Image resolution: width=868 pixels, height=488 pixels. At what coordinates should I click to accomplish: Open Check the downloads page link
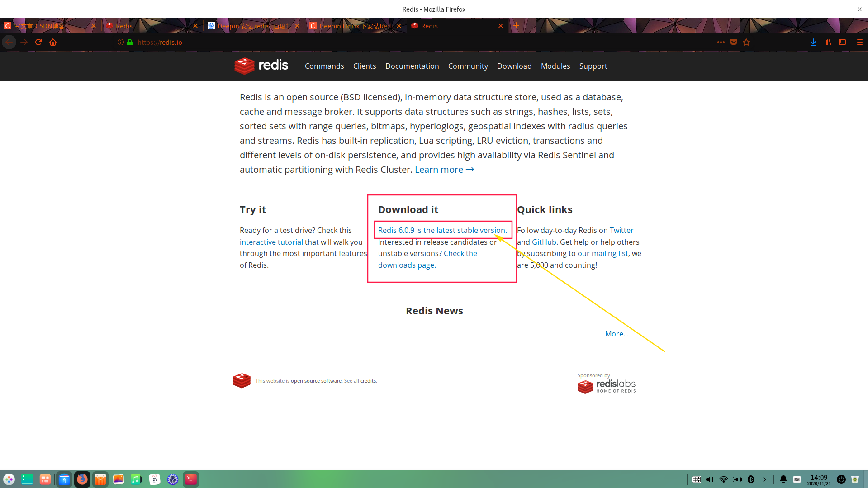coord(427,259)
